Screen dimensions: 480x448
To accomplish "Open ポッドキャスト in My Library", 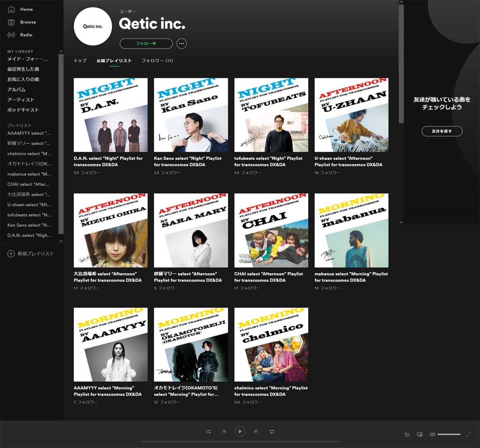I will pyautogui.click(x=23, y=110).
